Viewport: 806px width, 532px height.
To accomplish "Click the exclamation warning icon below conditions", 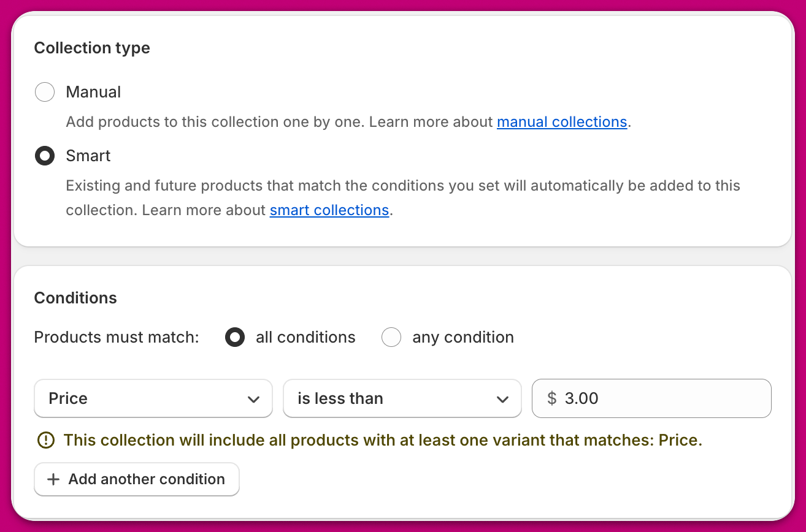I will pyautogui.click(x=46, y=440).
